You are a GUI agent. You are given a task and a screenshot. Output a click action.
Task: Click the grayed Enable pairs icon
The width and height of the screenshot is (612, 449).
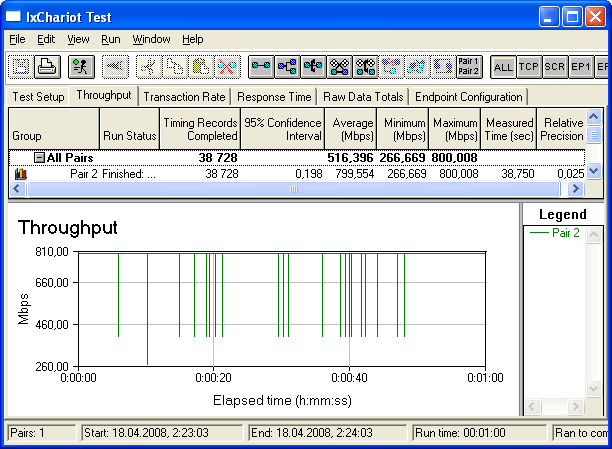417,67
